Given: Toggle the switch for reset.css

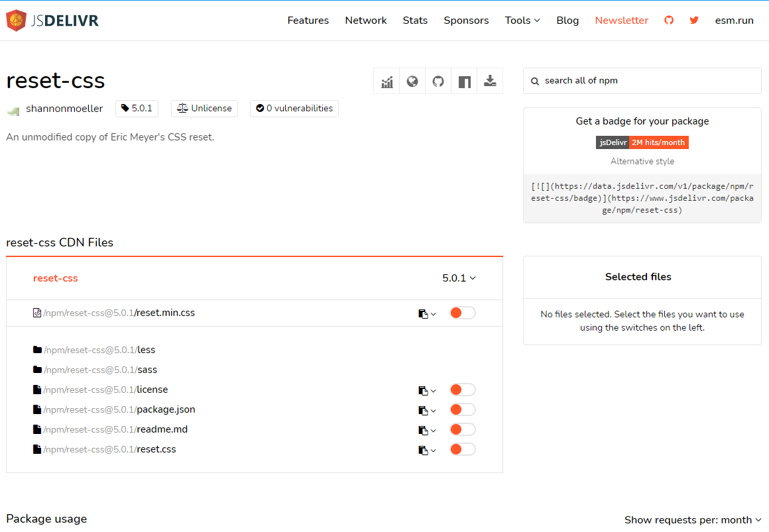Looking at the screenshot, I should [x=463, y=449].
